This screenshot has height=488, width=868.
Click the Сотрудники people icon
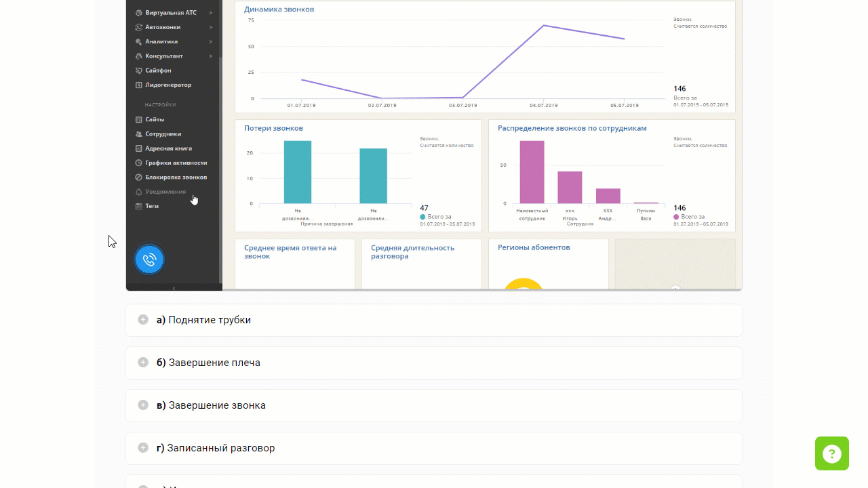[x=138, y=134]
